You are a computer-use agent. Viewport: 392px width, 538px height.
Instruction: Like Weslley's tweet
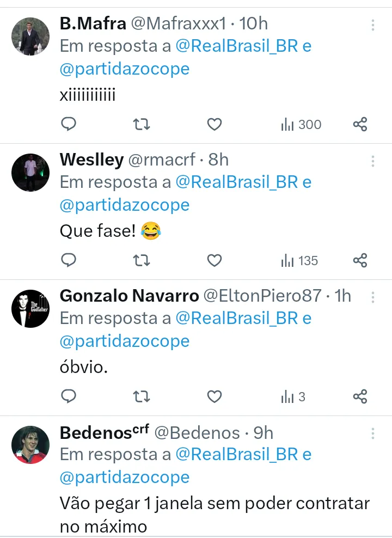pyautogui.click(x=215, y=261)
